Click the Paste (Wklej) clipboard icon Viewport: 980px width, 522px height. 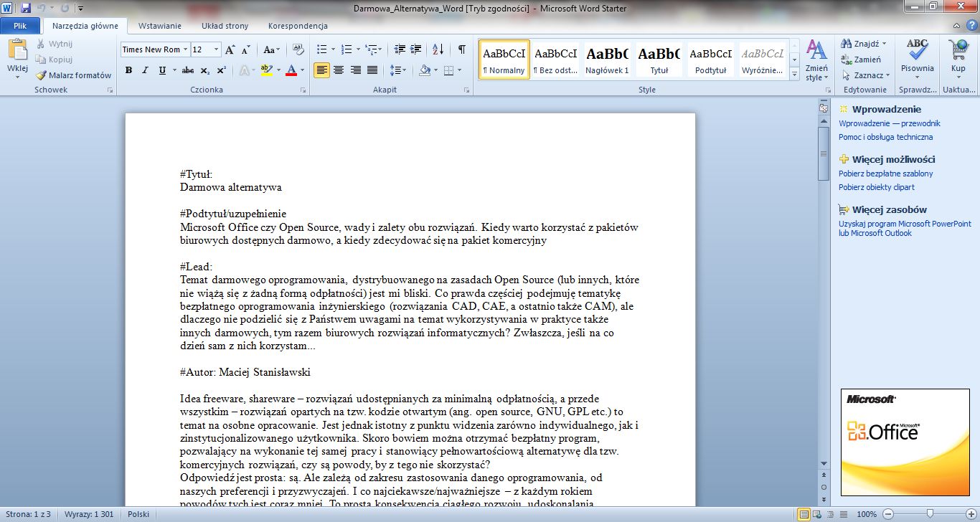point(17,50)
